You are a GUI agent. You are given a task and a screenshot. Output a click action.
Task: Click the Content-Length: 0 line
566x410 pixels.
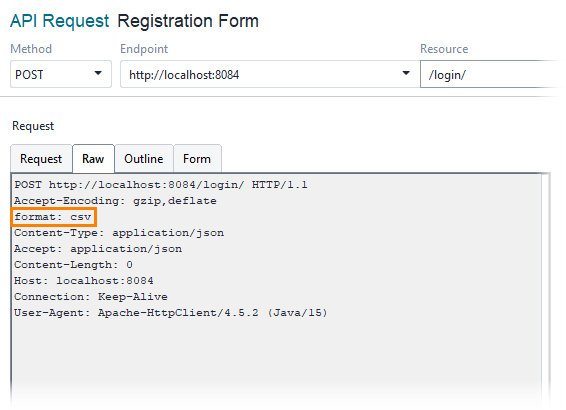click(x=73, y=265)
